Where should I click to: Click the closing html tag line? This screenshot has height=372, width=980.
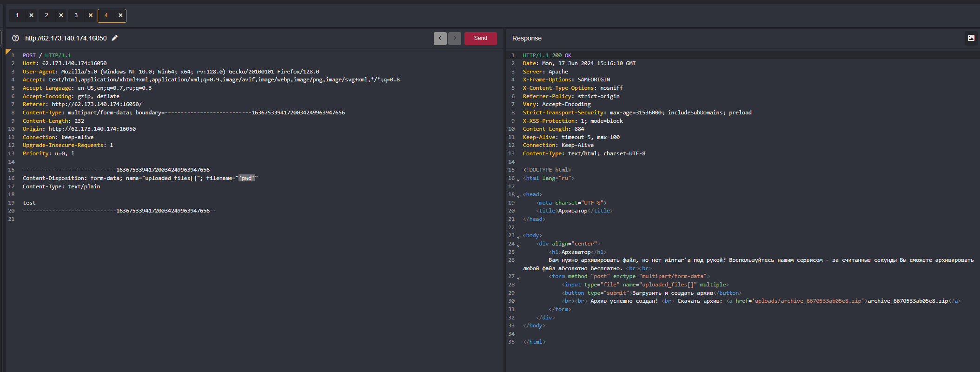pyautogui.click(x=534, y=342)
